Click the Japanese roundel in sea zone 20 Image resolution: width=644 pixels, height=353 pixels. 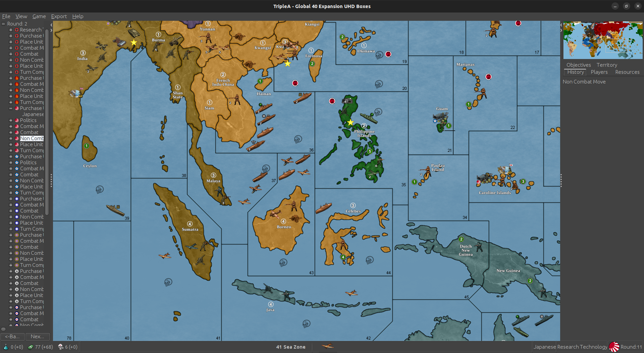point(295,83)
